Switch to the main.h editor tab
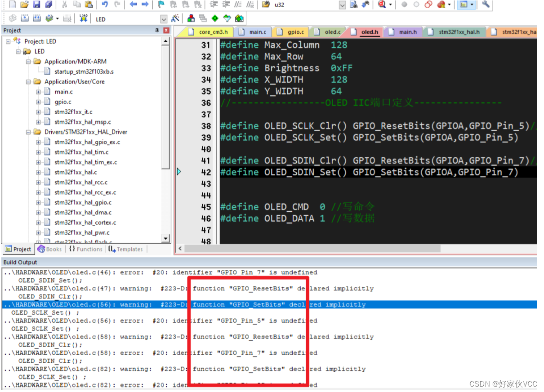Viewport: 544px width, 392px height. [403, 32]
